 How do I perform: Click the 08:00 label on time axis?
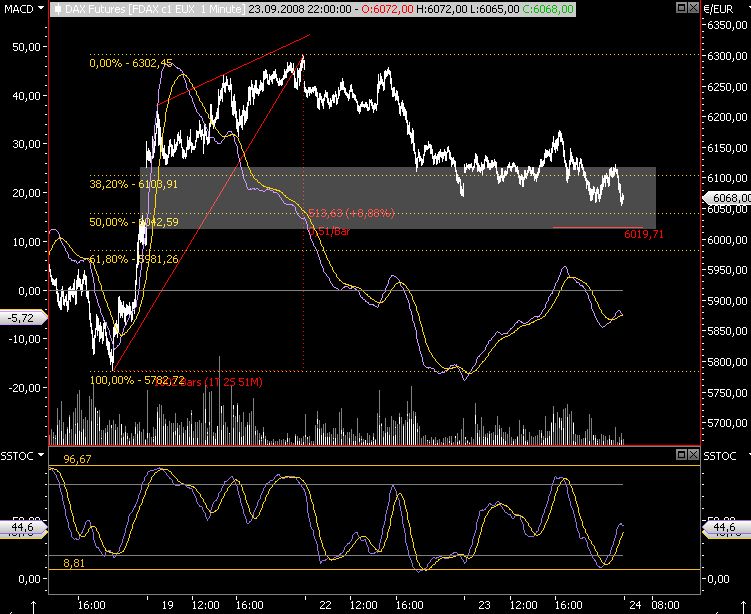(665, 605)
